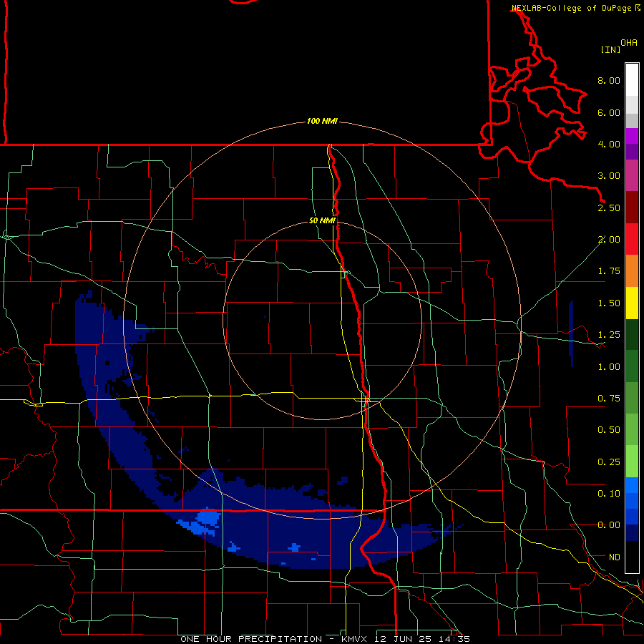Click the "0.10" legend value
Viewport: 644px width, 644px height.
[609, 494]
